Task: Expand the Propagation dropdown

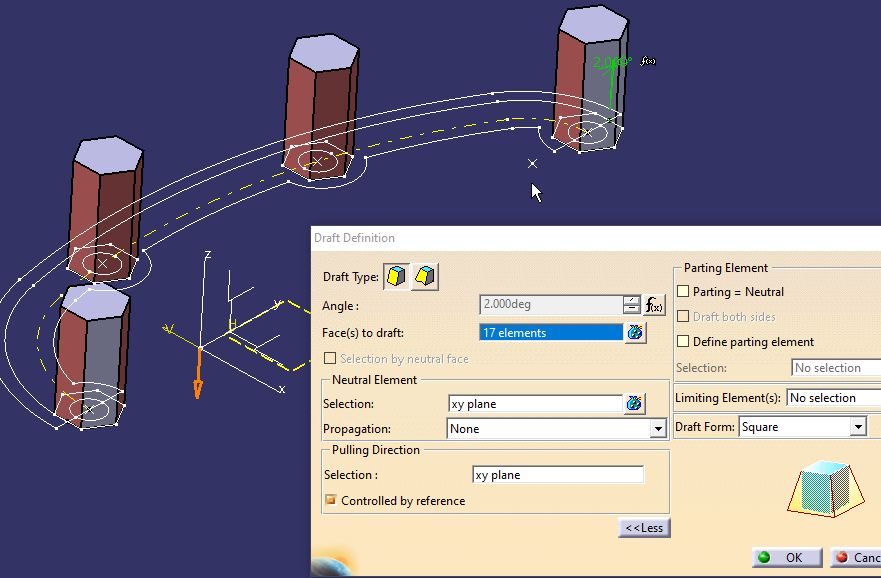Action: pos(658,429)
